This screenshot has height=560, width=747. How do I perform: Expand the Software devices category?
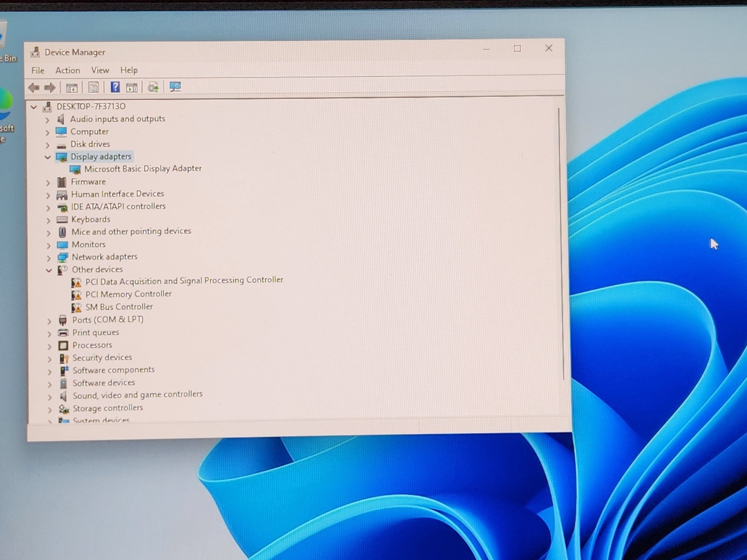[x=50, y=384]
